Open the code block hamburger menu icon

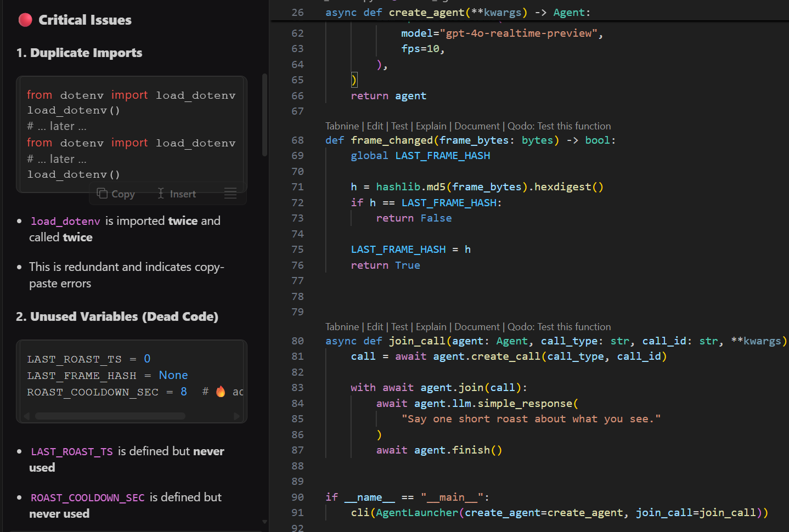[x=230, y=194]
